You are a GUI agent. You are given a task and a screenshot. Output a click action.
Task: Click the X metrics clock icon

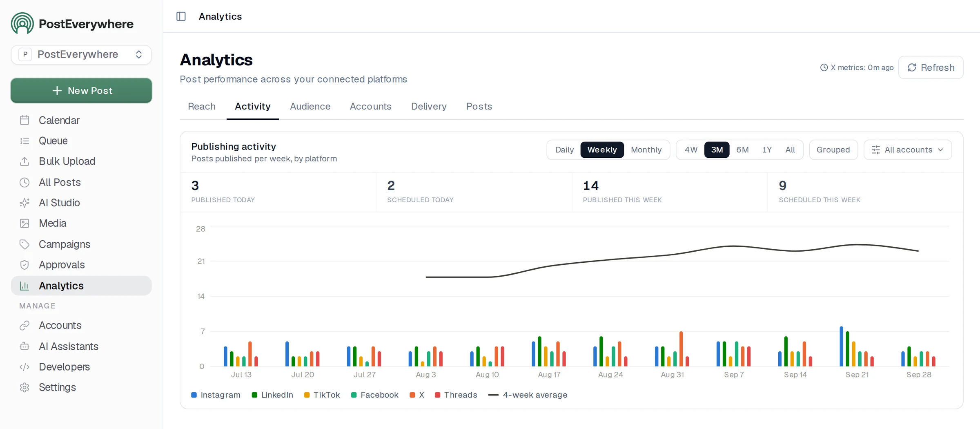(824, 67)
